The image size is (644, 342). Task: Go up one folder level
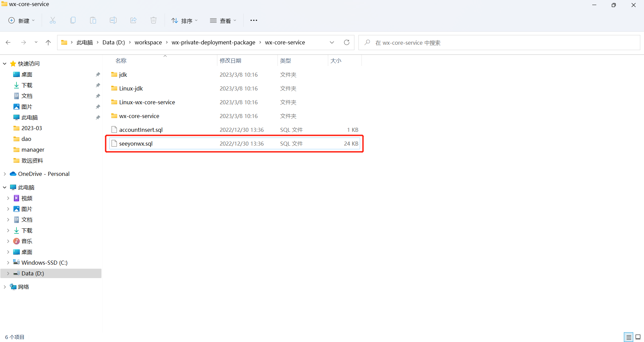tap(48, 42)
